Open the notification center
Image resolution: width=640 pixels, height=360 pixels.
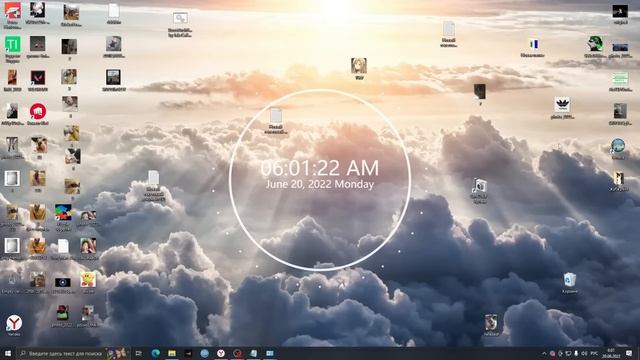coord(629,353)
